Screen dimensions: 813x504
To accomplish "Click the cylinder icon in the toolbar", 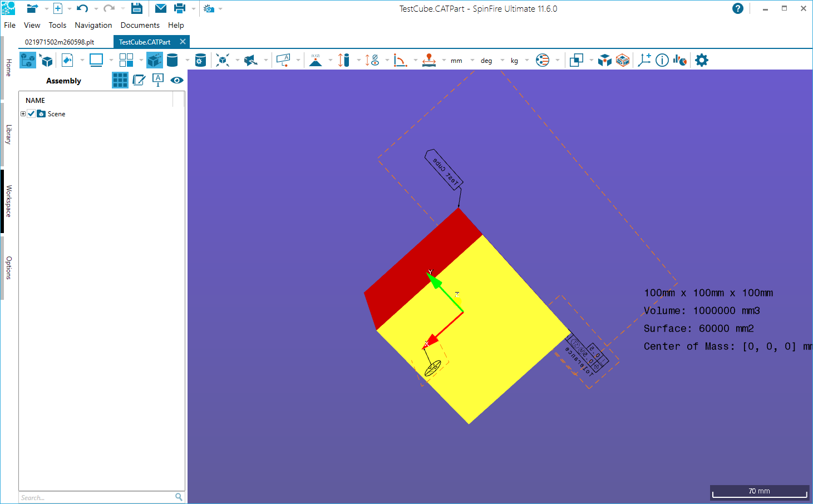I will click(173, 60).
